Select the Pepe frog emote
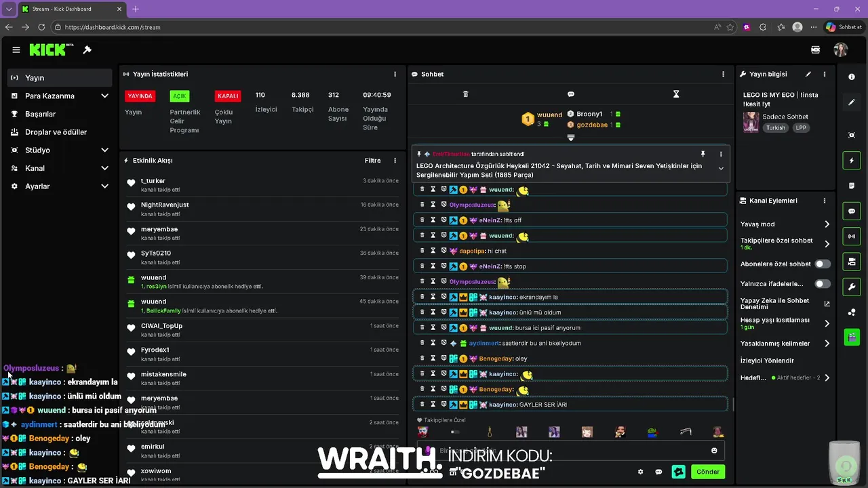868x488 pixels. (x=652, y=432)
